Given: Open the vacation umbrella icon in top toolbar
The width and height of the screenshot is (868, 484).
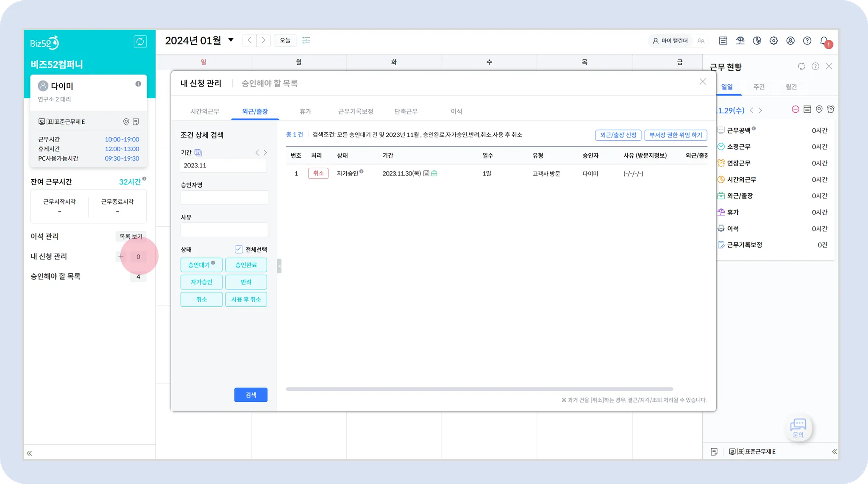Looking at the screenshot, I should (740, 41).
